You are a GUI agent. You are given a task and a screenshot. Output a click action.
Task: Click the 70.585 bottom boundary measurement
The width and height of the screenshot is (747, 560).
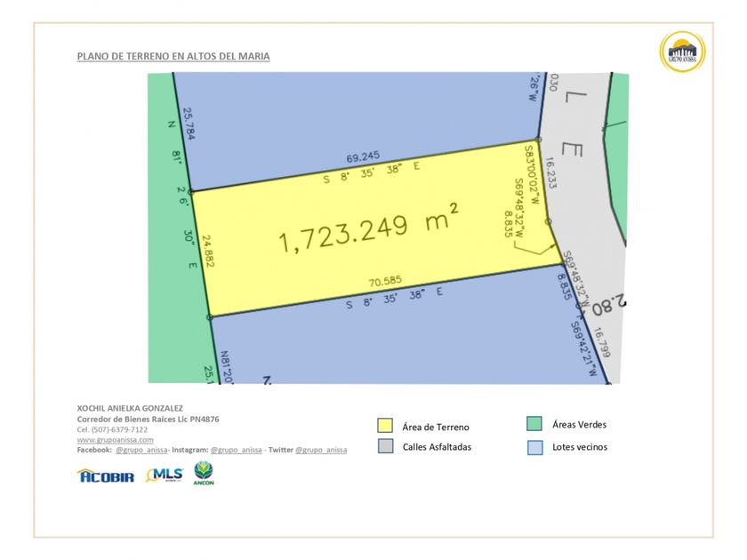385,281
